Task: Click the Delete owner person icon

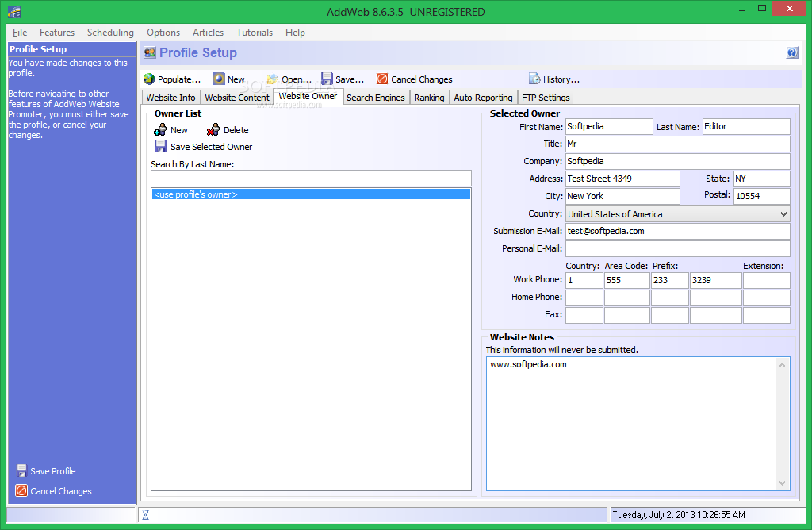Action: [213, 129]
